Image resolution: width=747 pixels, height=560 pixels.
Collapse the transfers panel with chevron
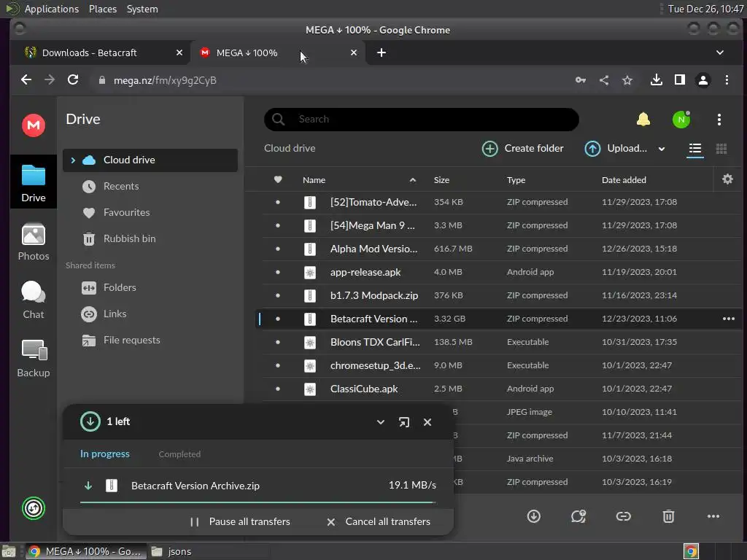(380, 422)
